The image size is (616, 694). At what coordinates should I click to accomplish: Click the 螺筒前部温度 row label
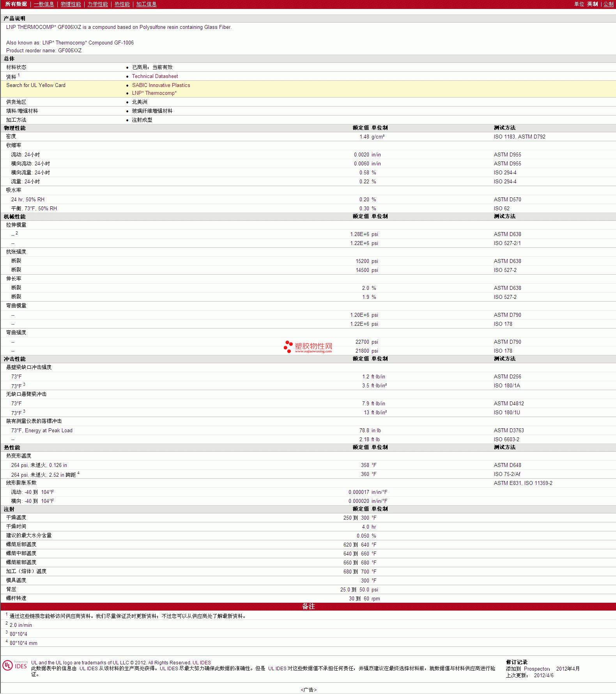[x=21, y=563]
